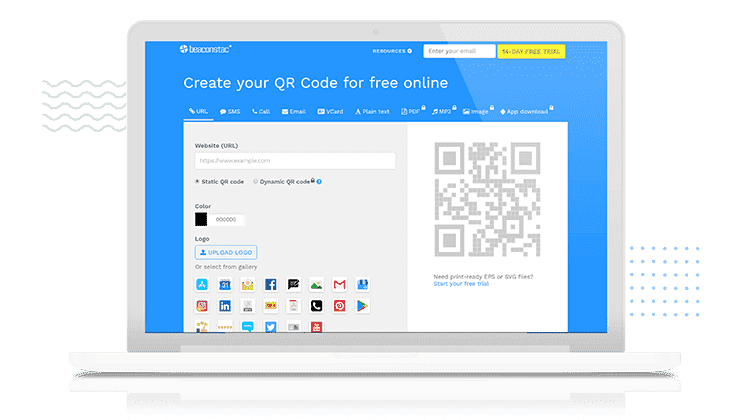750x420 pixels.
Task: Open the Call tab
Action: [261, 111]
